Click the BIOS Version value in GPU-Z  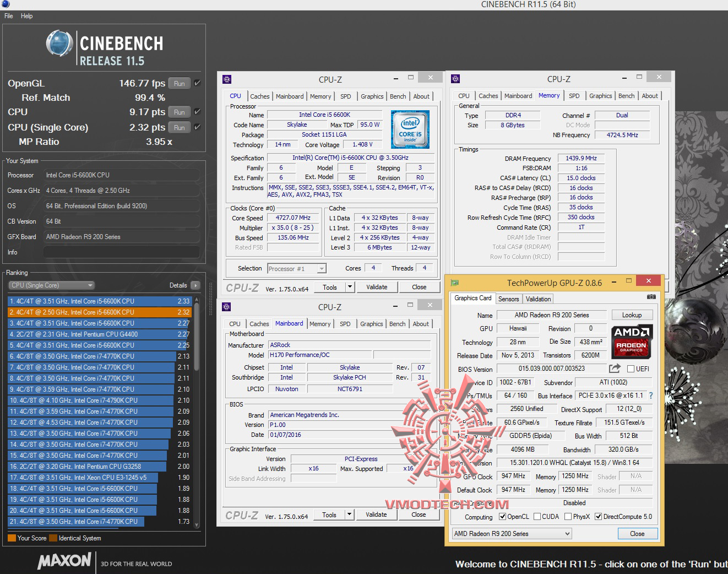pyautogui.click(x=551, y=369)
